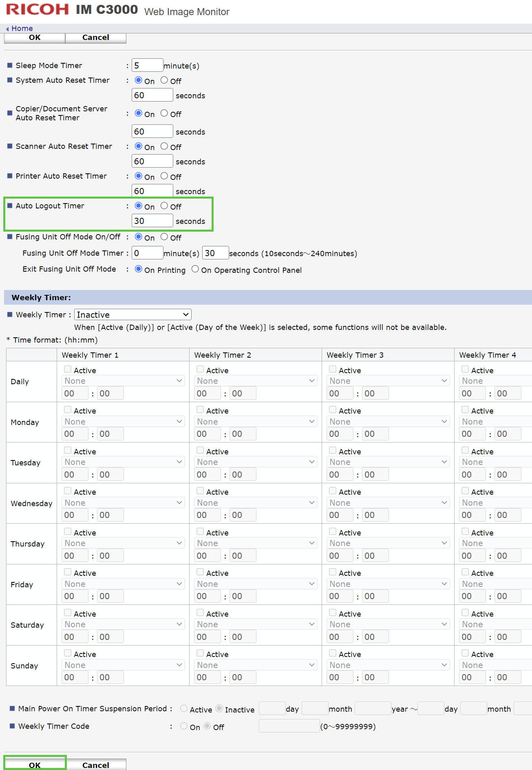Screen dimensions: 532x770
Task: Turn off Fusing Unit Off Mode
Action: [x=164, y=237]
